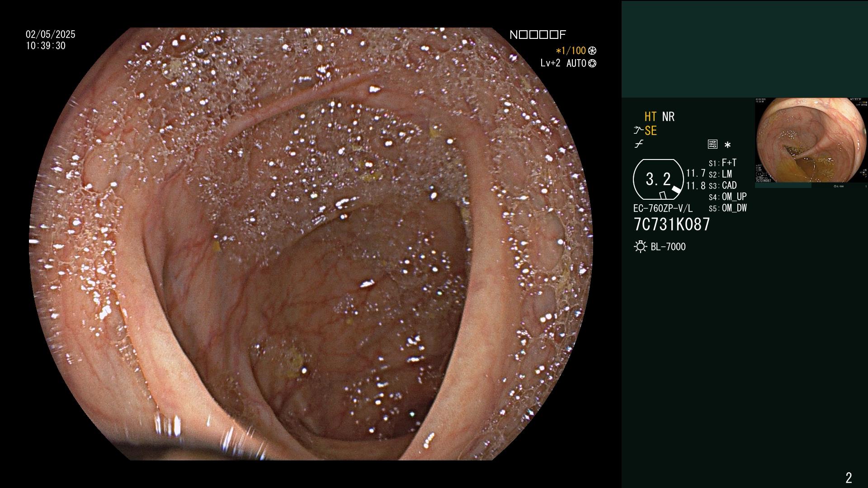Click the AUTO iris mode label
Image resolution: width=868 pixels, height=488 pixels.
tap(576, 63)
